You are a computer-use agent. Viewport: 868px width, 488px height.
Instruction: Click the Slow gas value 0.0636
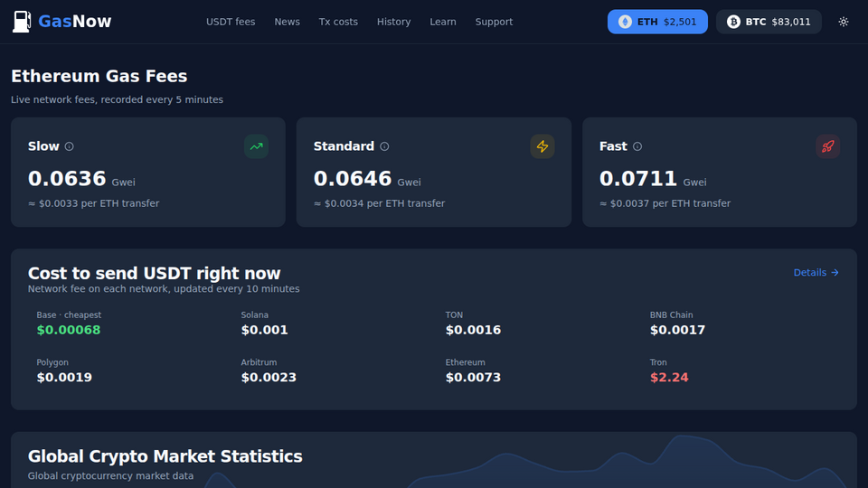[x=67, y=178]
